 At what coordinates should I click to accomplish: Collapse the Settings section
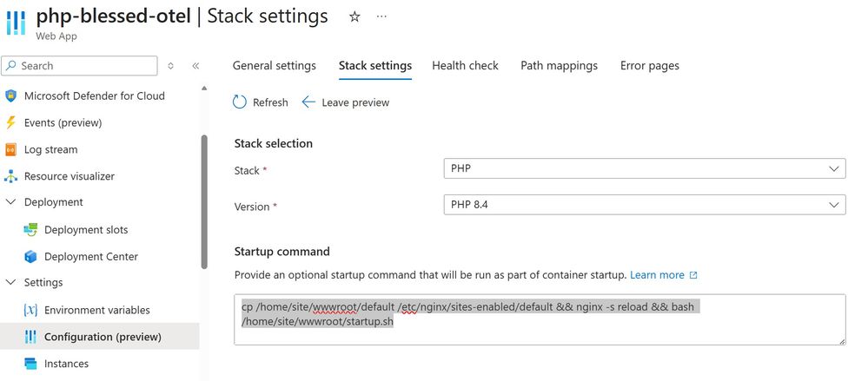click(11, 283)
